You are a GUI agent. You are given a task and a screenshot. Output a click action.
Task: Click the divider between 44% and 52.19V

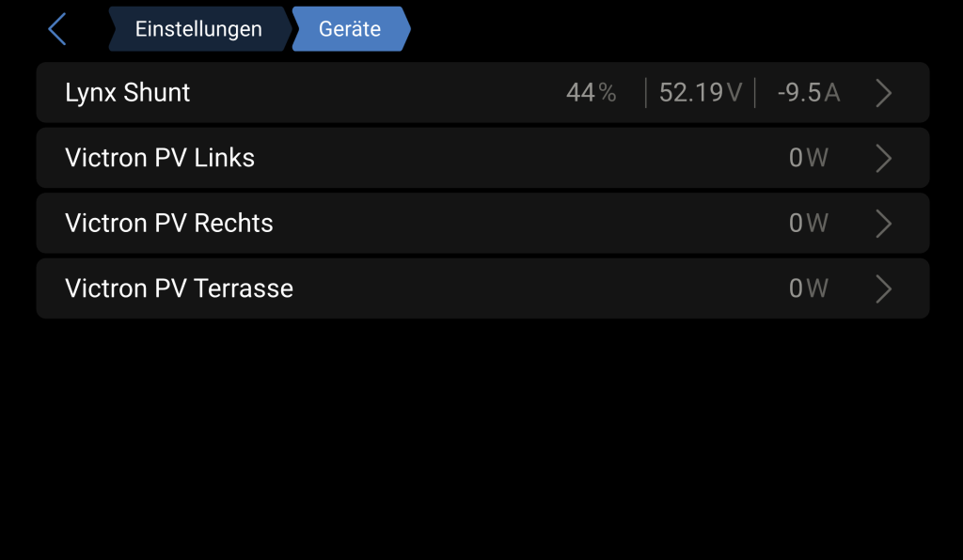click(646, 93)
